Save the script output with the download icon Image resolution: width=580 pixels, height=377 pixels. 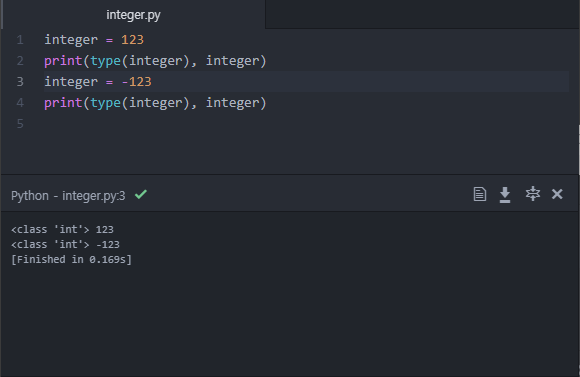505,195
